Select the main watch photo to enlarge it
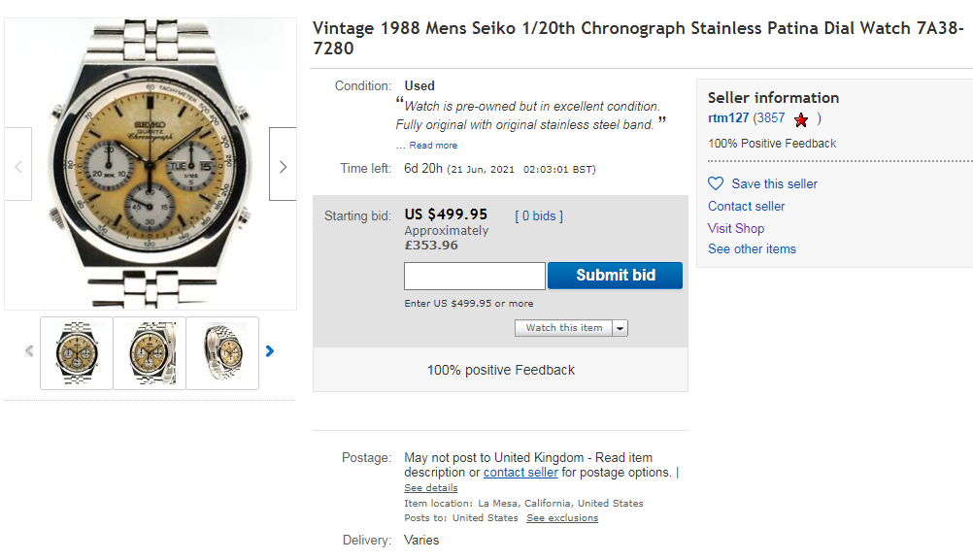The image size is (973, 560). tap(151, 160)
